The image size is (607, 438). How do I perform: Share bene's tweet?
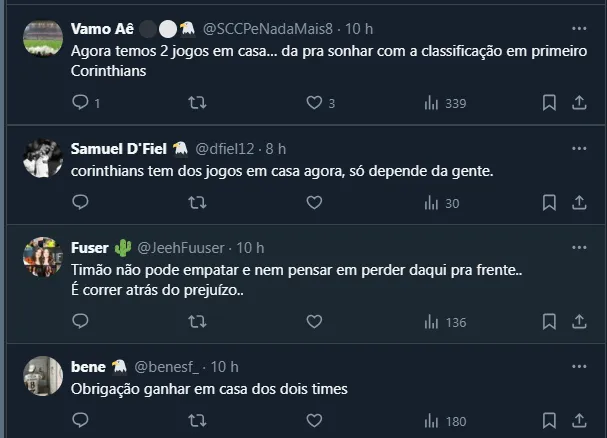[x=579, y=421]
